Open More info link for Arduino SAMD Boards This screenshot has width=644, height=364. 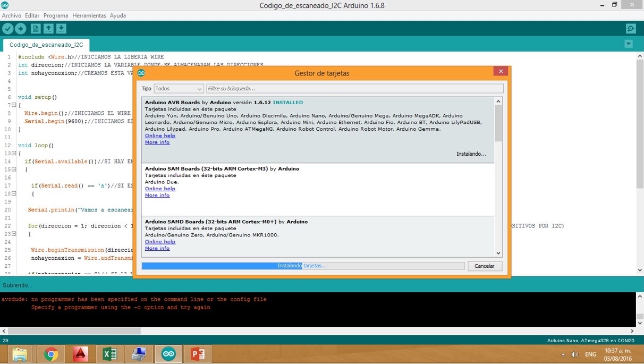tap(157, 248)
